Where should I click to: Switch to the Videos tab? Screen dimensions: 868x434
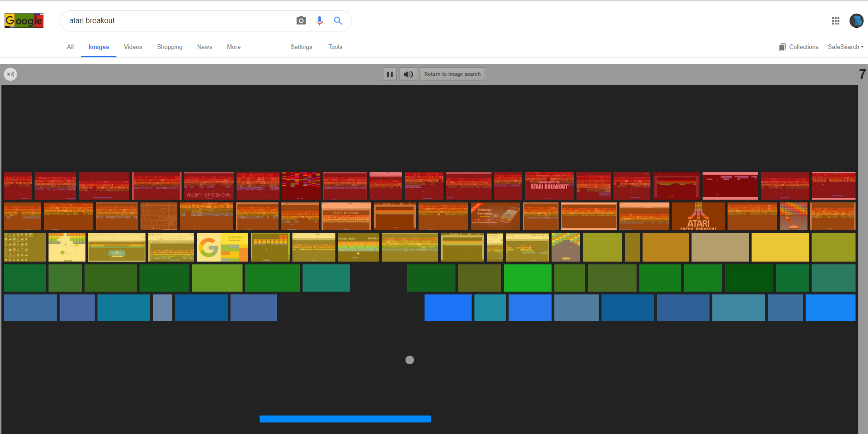(x=133, y=47)
